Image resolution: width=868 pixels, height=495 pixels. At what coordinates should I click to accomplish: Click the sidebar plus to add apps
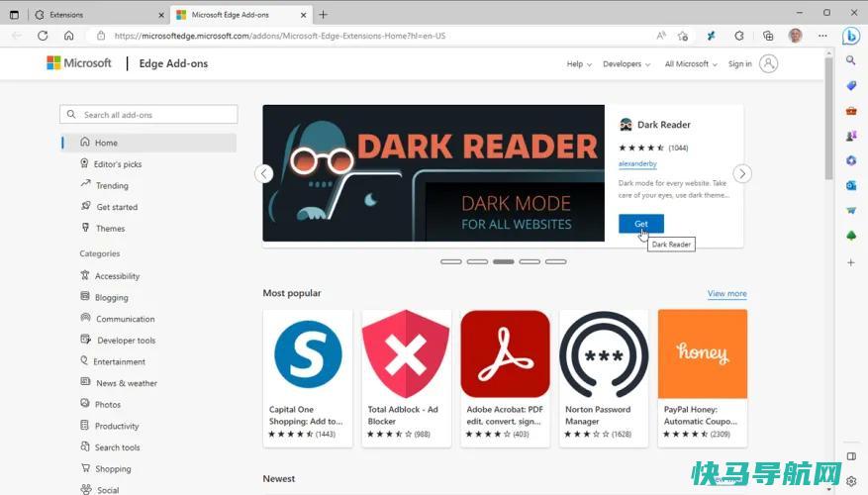click(x=851, y=262)
